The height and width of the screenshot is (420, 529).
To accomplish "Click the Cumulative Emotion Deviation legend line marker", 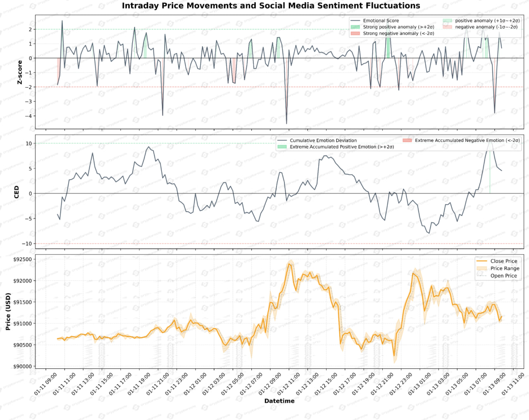I will [x=282, y=141].
